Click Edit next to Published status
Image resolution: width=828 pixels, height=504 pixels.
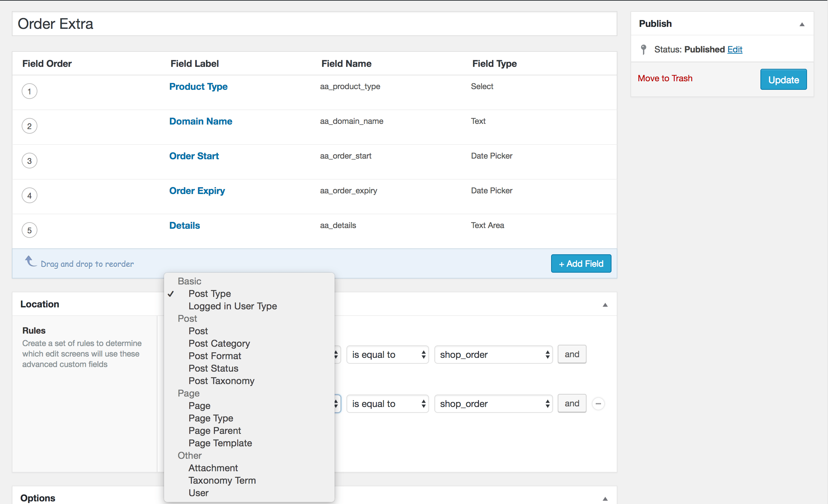pos(735,49)
